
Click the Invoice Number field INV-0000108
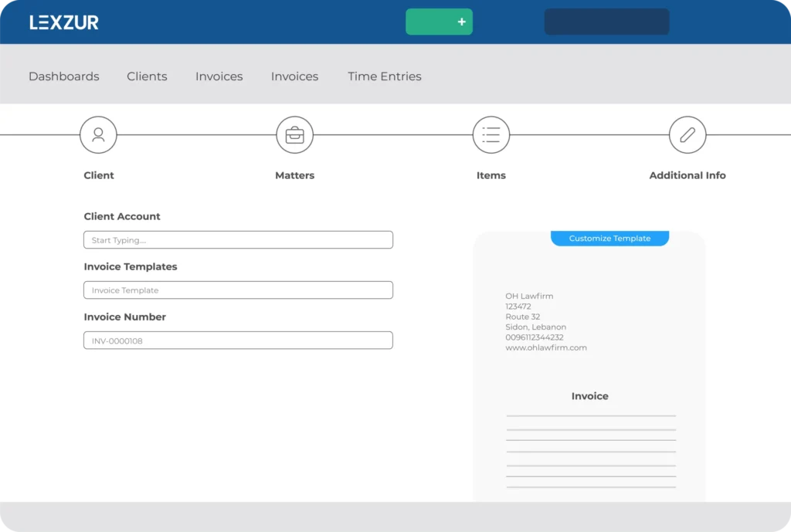click(x=238, y=341)
